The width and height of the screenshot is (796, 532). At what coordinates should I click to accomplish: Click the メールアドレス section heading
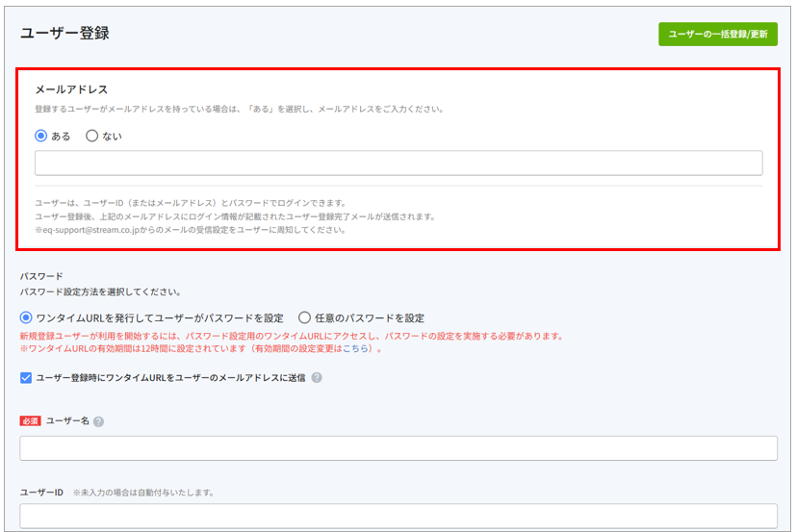(71, 89)
